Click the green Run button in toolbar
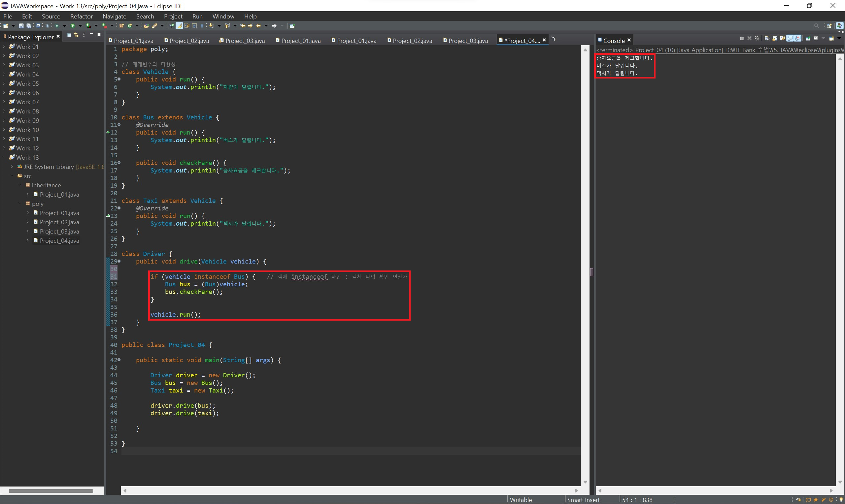 tap(72, 26)
